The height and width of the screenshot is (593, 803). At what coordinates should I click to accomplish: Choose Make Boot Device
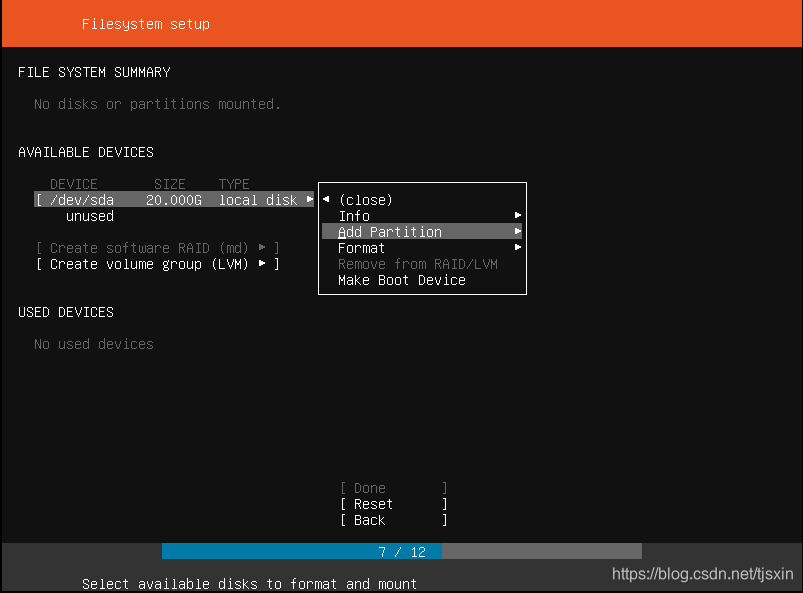[x=402, y=280]
